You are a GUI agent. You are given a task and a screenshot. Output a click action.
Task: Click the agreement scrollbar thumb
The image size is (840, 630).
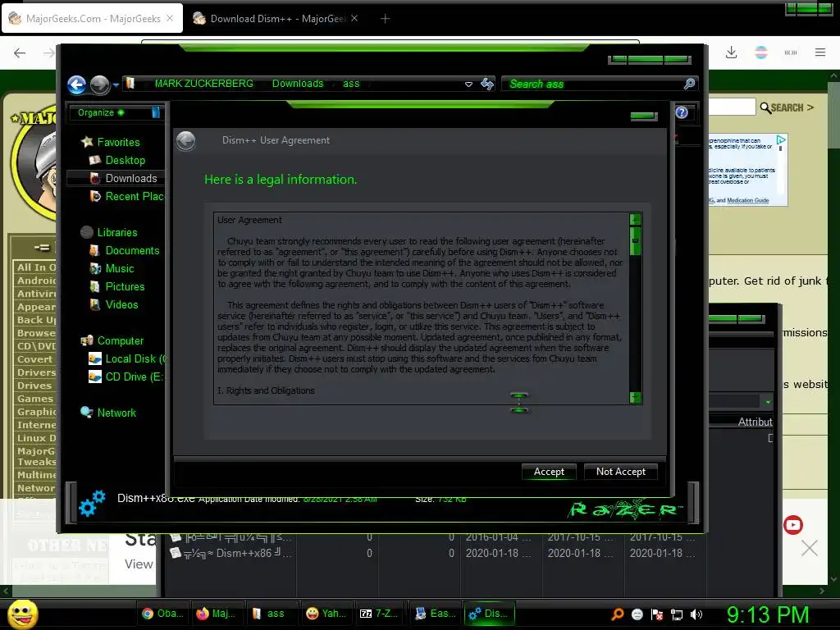coord(636,240)
